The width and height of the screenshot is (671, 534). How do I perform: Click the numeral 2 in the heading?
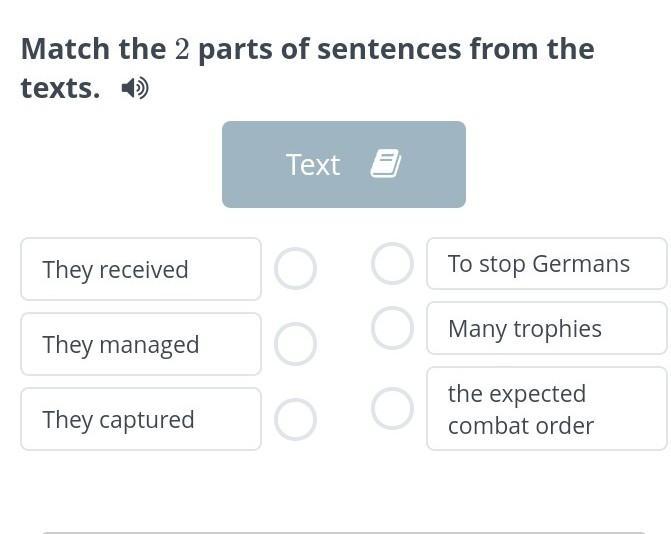point(182,49)
